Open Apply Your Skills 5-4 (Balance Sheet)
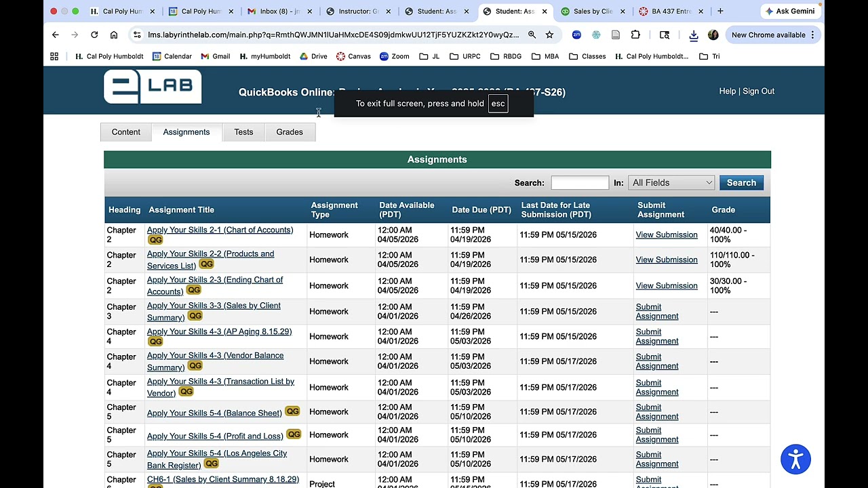This screenshot has width=868, height=488. tap(214, 413)
